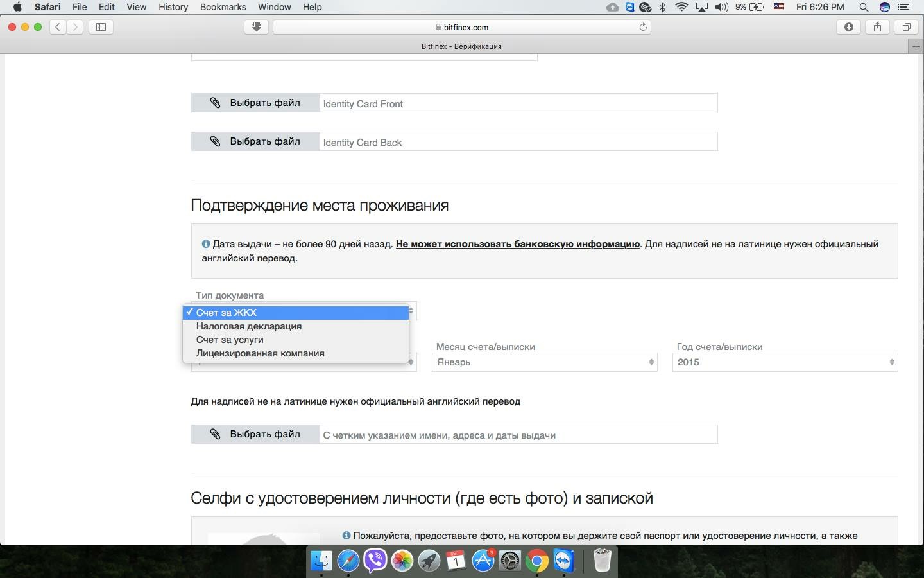This screenshot has width=924, height=578.
Task: Reload the bitfinex.com page
Action: 643,27
